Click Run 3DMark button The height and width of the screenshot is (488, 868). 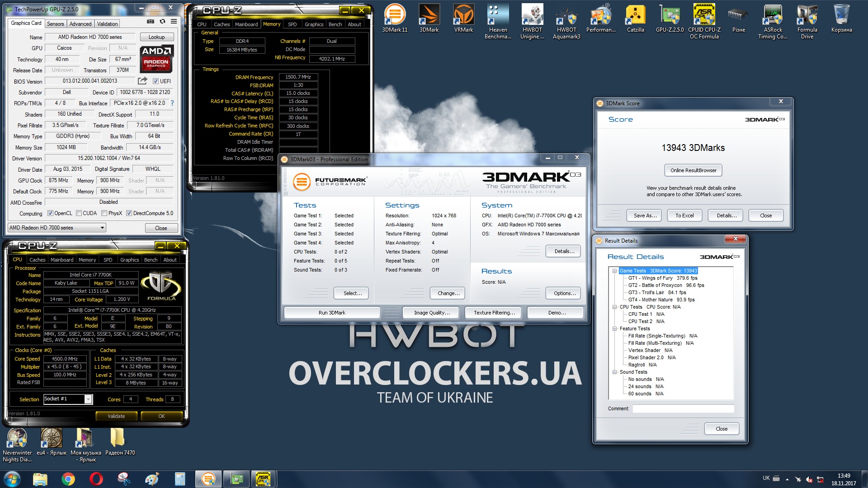[x=332, y=313]
